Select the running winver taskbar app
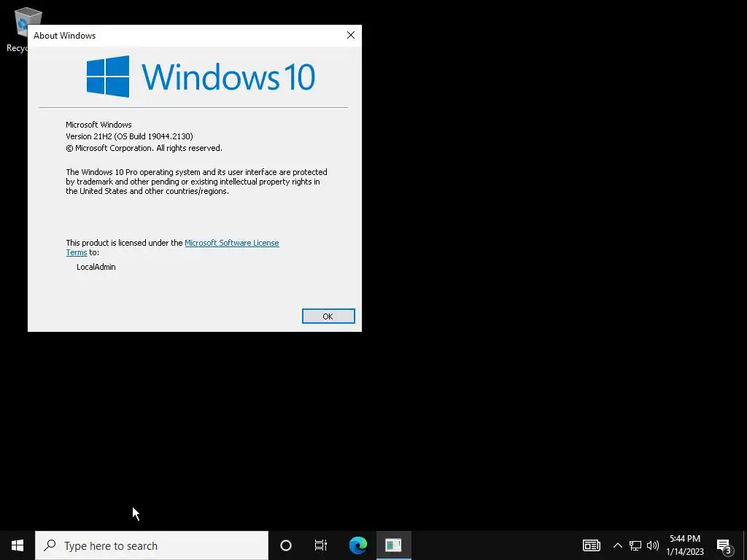Image resolution: width=747 pixels, height=560 pixels. click(x=393, y=545)
